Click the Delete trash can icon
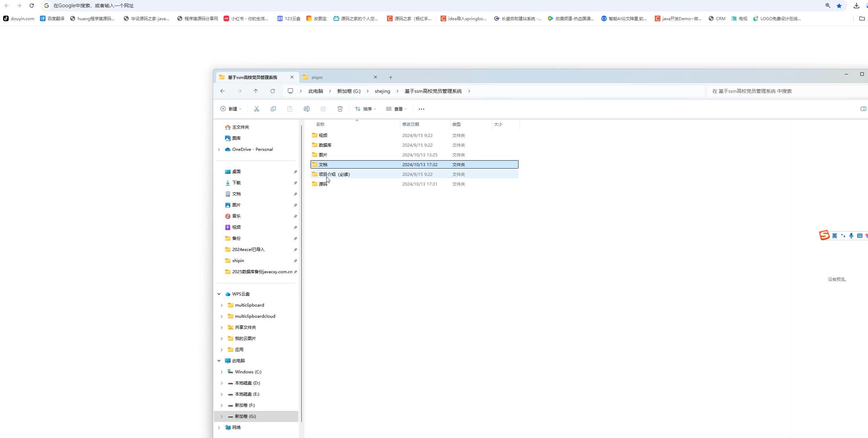 click(340, 109)
